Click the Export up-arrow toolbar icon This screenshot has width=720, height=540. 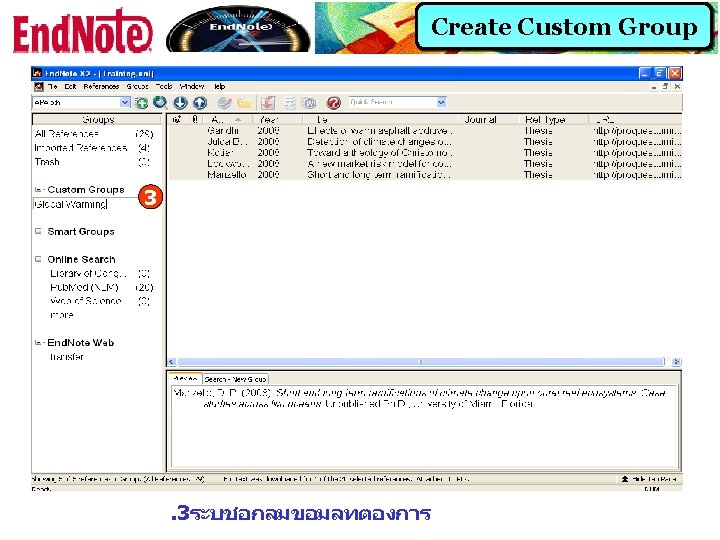pyautogui.click(x=200, y=103)
